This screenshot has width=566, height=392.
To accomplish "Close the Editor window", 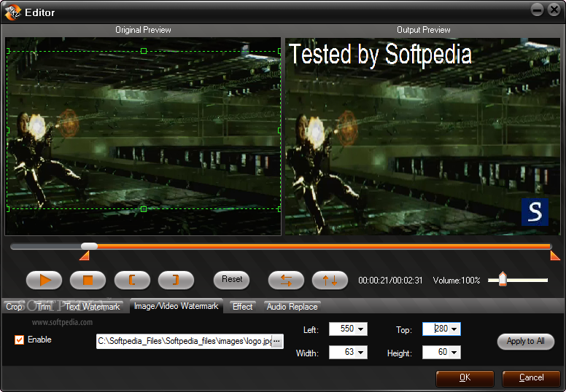I will click(554, 9).
